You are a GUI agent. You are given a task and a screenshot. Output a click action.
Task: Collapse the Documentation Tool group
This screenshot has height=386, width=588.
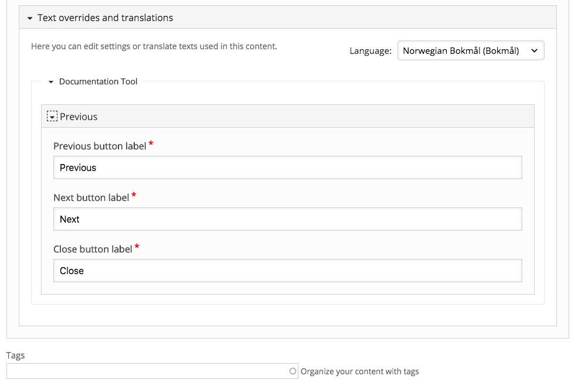[93, 81]
